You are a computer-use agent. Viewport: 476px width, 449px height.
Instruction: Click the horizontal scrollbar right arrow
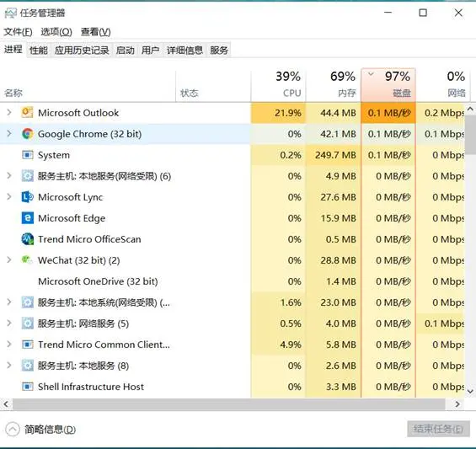457,404
